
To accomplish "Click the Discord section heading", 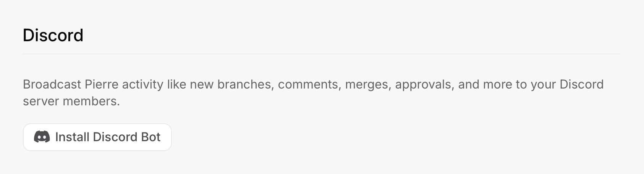I will point(53,35).
